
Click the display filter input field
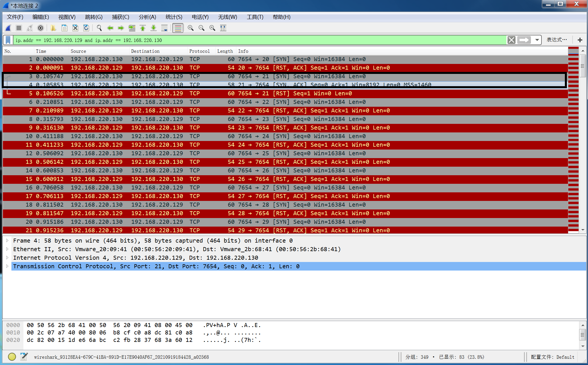[x=260, y=40]
